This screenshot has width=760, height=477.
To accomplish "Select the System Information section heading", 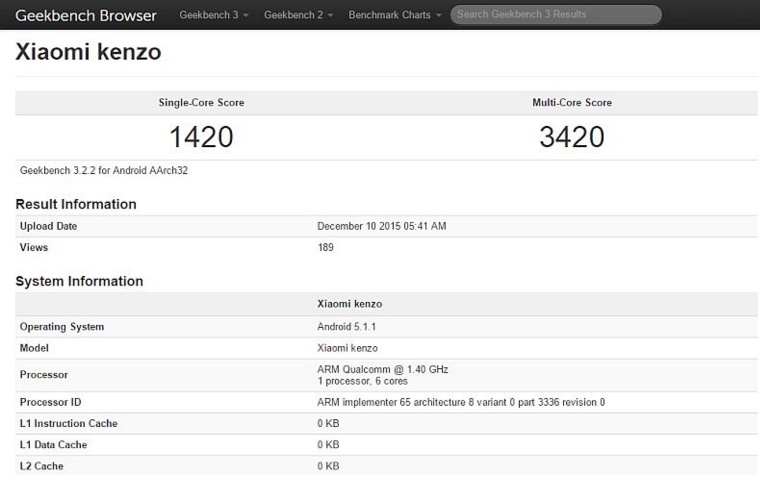I will (79, 281).
